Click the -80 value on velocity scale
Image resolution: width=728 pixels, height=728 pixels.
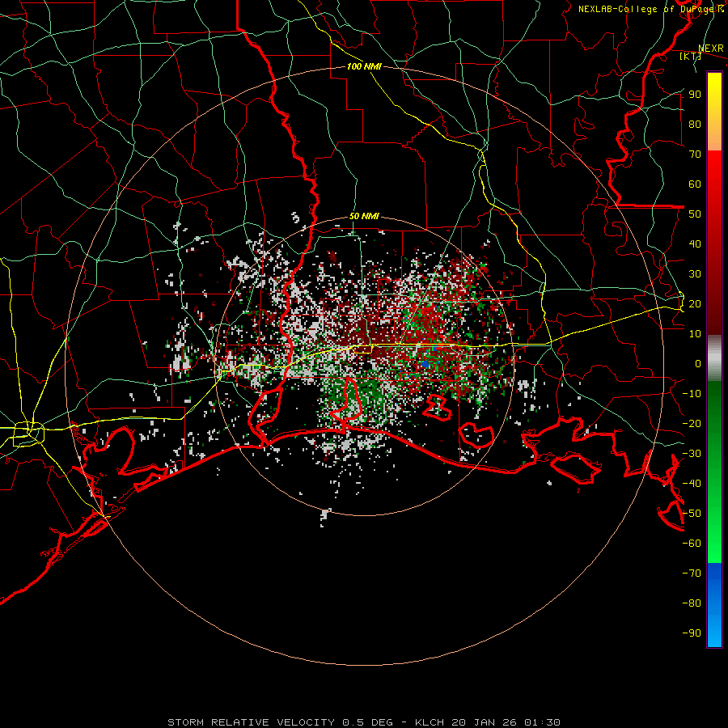(692, 603)
